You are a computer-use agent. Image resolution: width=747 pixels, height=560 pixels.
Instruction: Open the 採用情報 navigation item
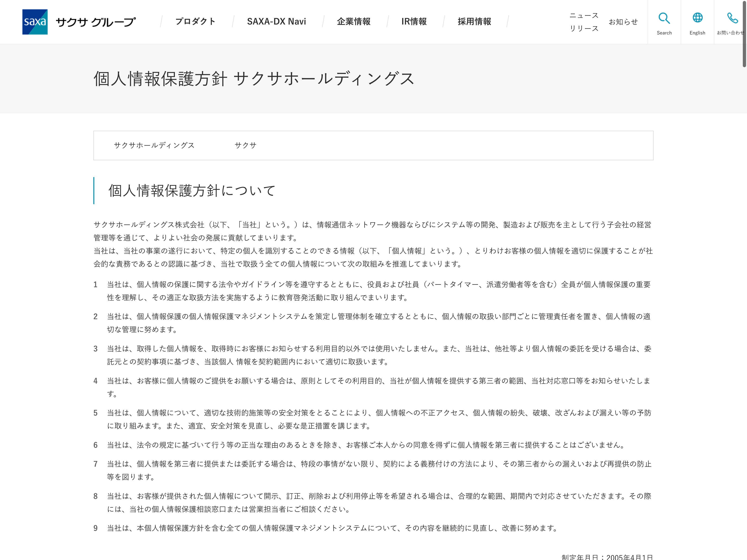coord(474,22)
